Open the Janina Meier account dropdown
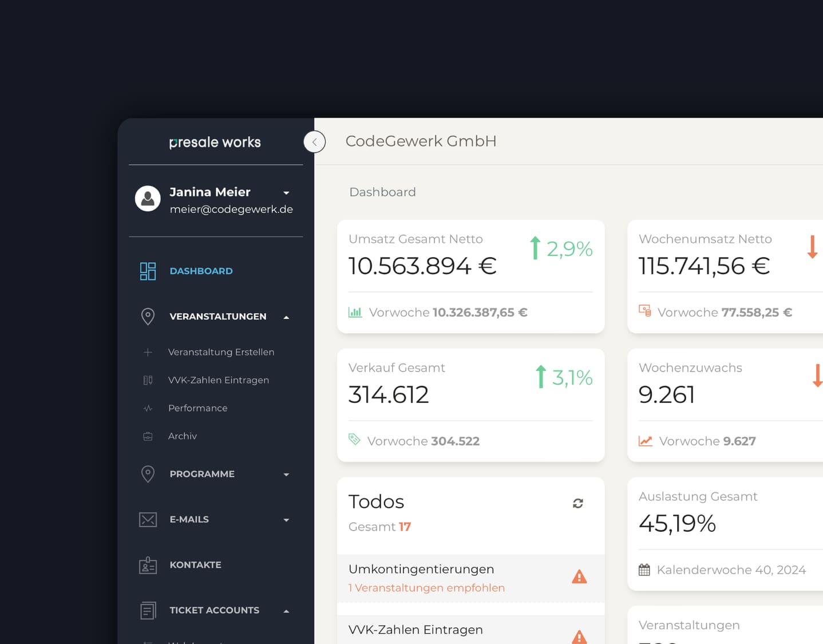This screenshot has width=823, height=644. pos(286,193)
